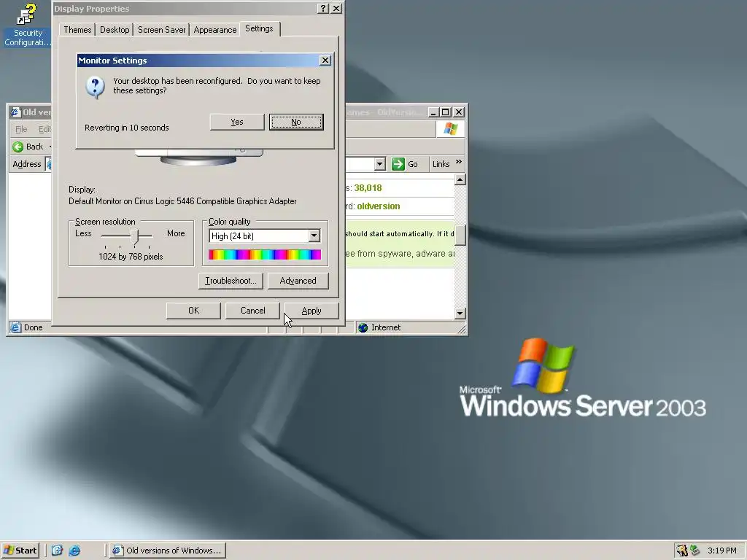Open the Start menu
The height and width of the screenshot is (560, 747).
pyautogui.click(x=20, y=551)
